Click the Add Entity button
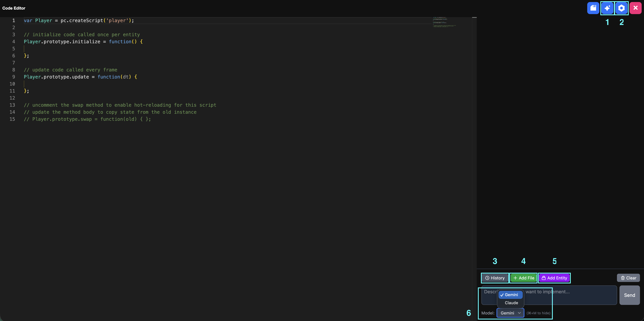This screenshot has height=321, width=644. (x=554, y=278)
